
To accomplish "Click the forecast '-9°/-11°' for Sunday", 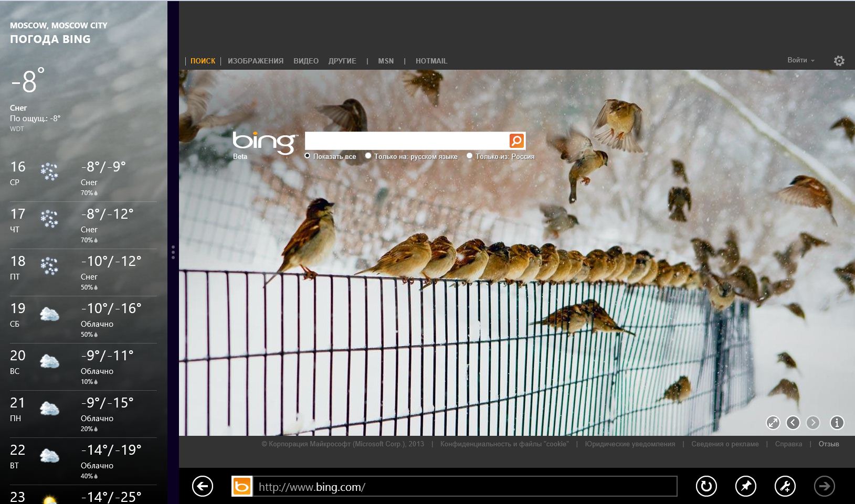I will pos(108,356).
